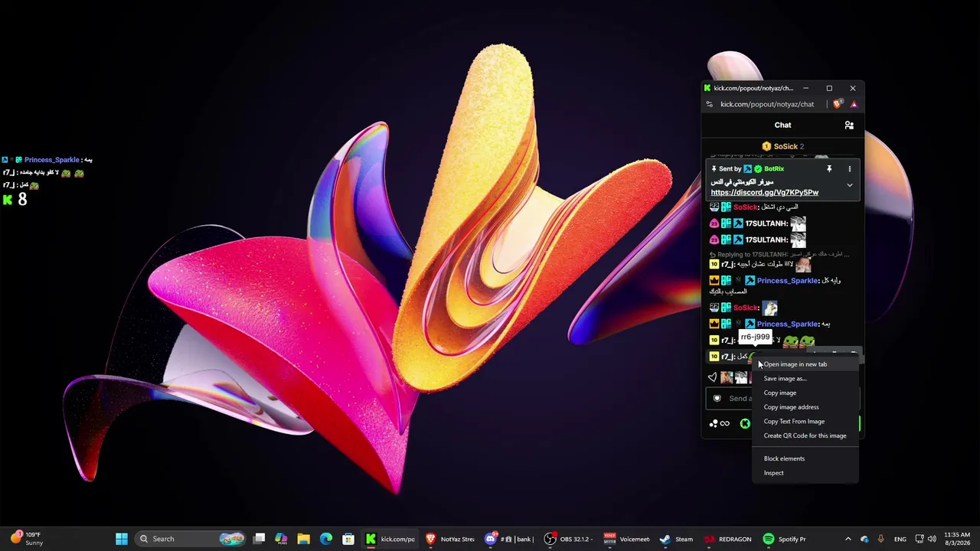Image resolution: width=980 pixels, height=551 pixels.
Task: Click the reply arrow above r7_j message
Action: click(712, 254)
